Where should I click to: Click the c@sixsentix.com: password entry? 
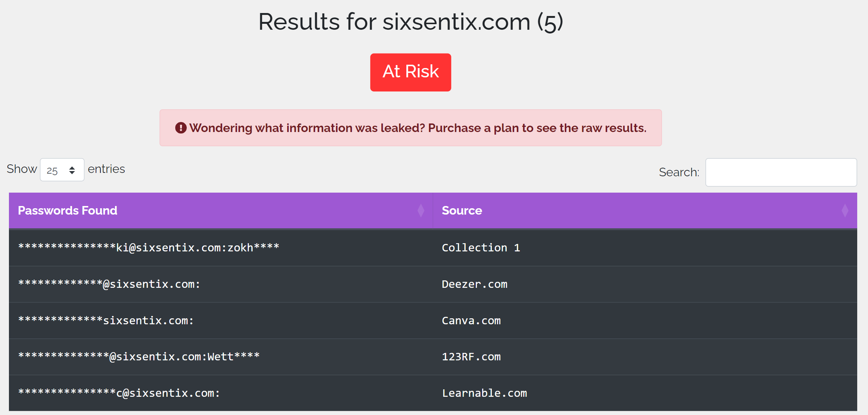tap(119, 393)
